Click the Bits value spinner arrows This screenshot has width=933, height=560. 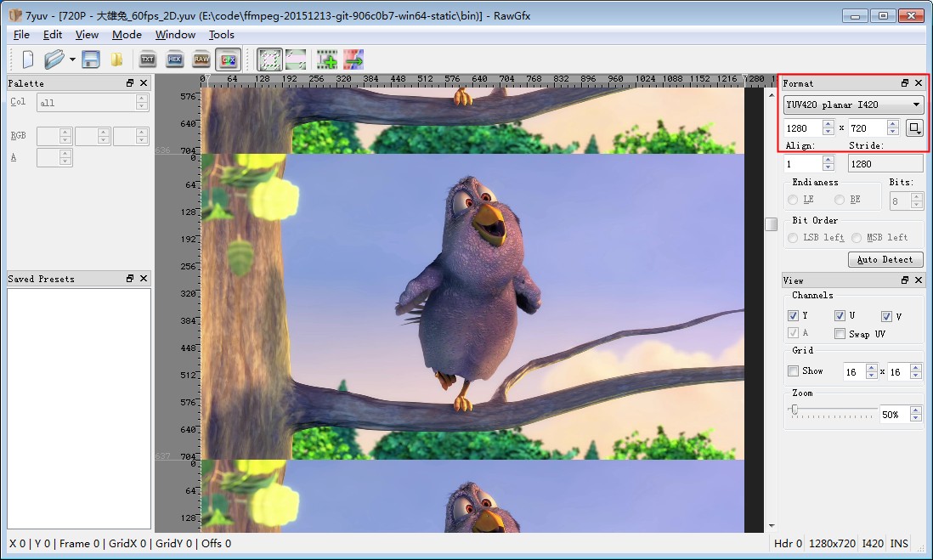(x=917, y=201)
